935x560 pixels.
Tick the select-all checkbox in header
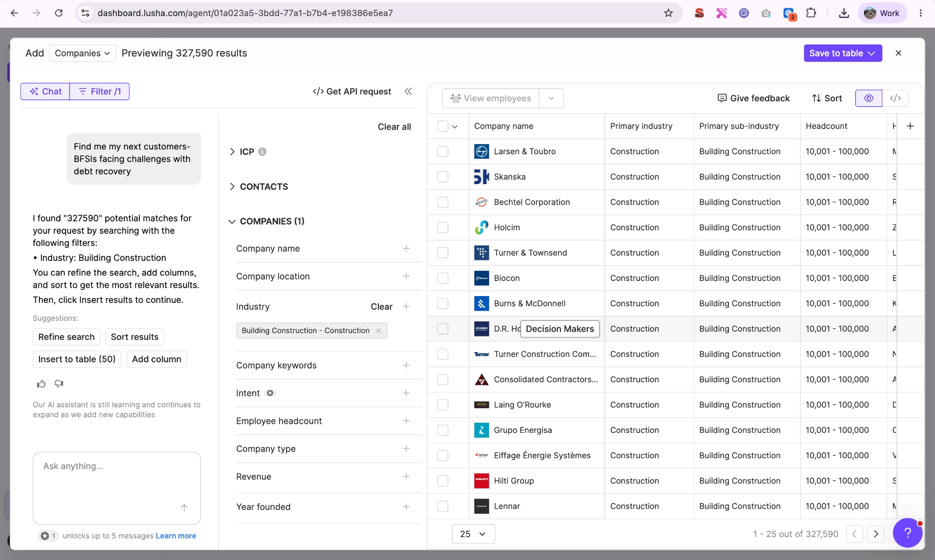click(443, 126)
